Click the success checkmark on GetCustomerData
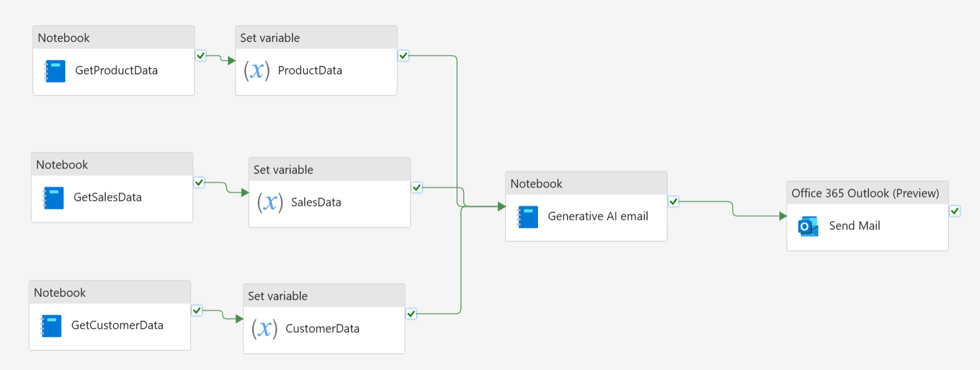The image size is (980, 370). [x=197, y=310]
